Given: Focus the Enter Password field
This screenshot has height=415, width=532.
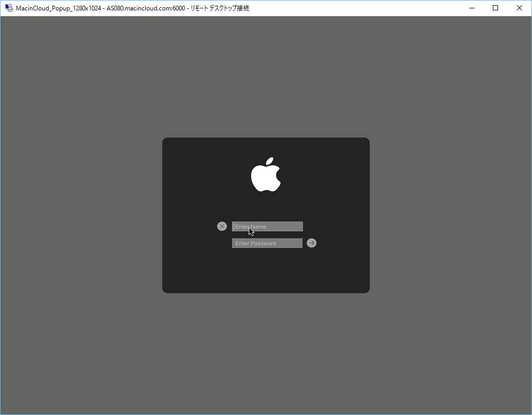Looking at the screenshot, I should pyautogui.click(x=268, y=243).
